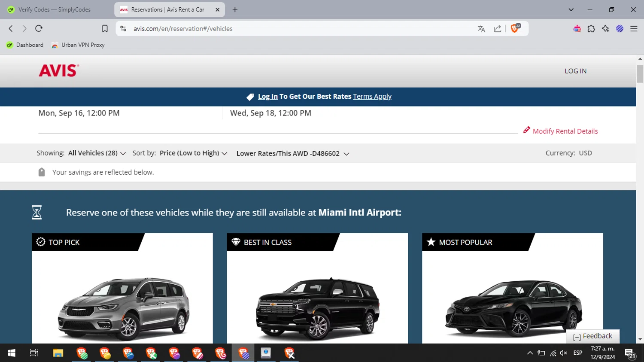The width and height of the screenshot is (644, 362).
Task: Expand the Lower Rates AWD discount dropdown
Action: tap(293, 154)
